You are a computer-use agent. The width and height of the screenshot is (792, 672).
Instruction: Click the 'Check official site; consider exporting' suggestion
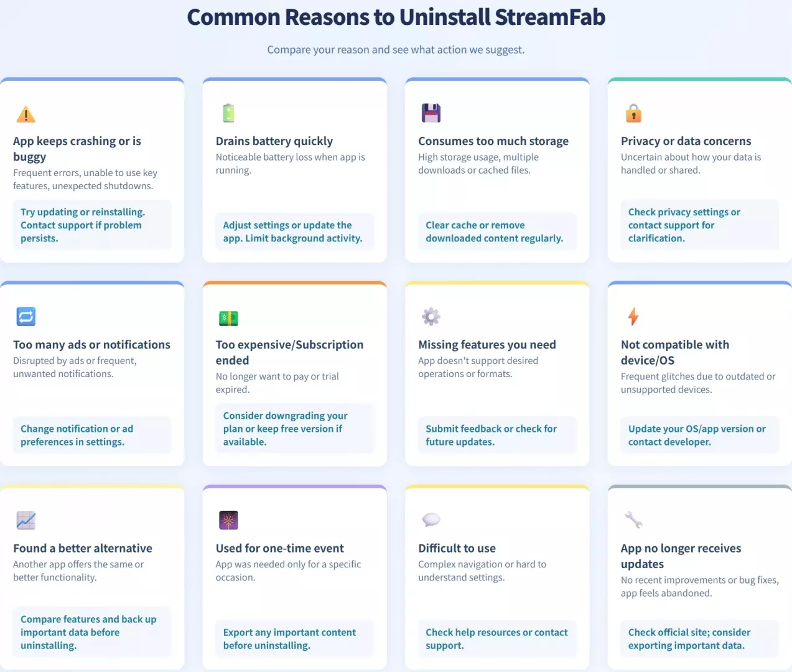click(699, 638)
